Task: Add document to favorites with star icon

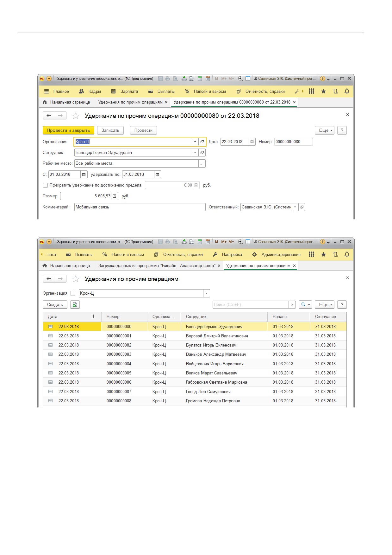Action: 76,116
